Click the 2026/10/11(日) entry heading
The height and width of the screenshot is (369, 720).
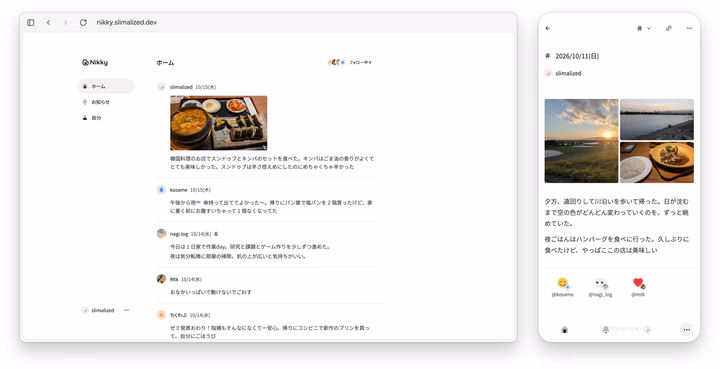click(x=577, y=56)
